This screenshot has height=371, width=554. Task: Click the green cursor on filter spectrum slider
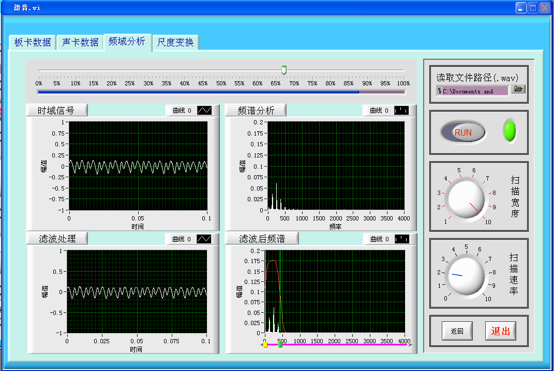(x=281, y=344)
